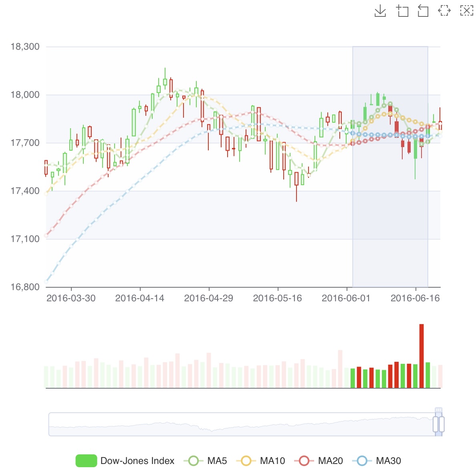
Task: Click the save as image download icon
Action: click(380, 11)
